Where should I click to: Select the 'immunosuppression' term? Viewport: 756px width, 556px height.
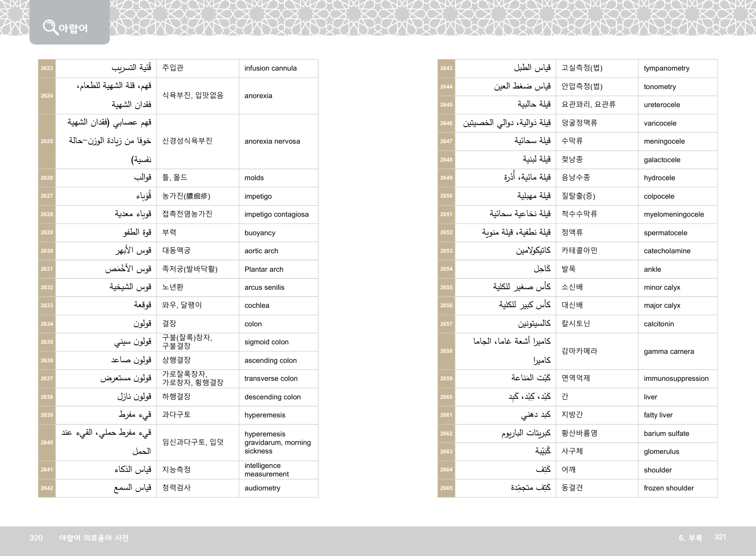(x=676, y=379)
